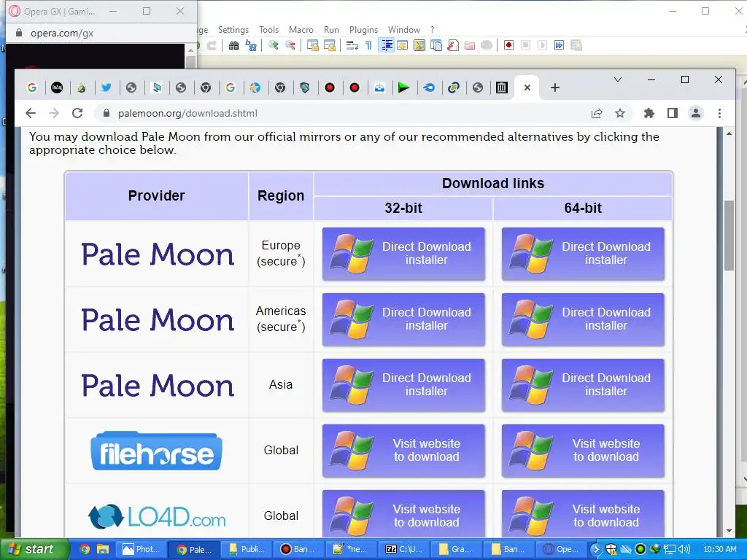Open the Phot... taskbar window button

tap(141, 550)
